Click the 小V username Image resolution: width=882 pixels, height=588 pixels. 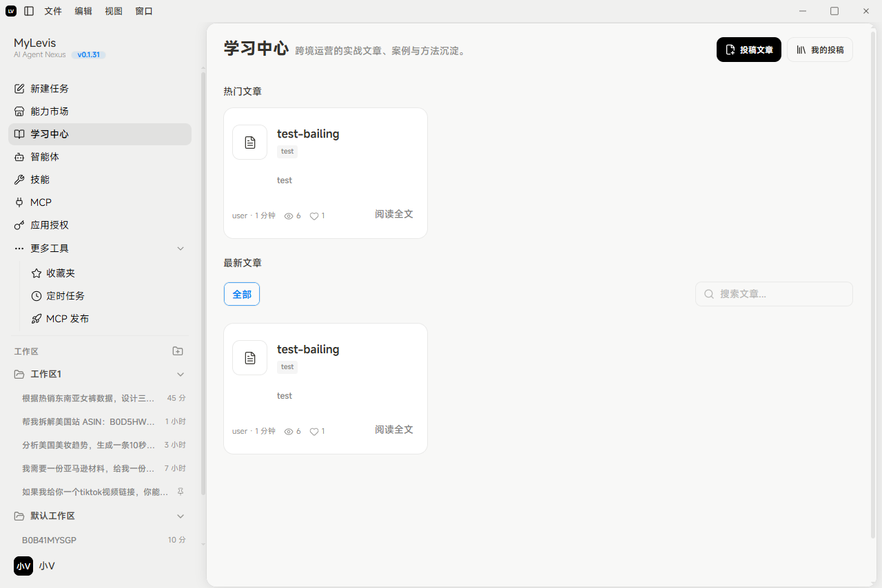(47, 566)
